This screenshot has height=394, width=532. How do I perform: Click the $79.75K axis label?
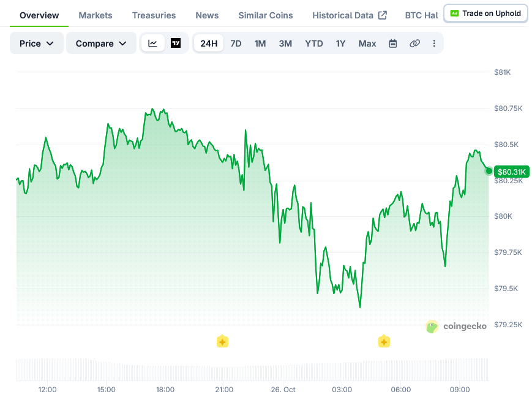(x=508, y=252)
